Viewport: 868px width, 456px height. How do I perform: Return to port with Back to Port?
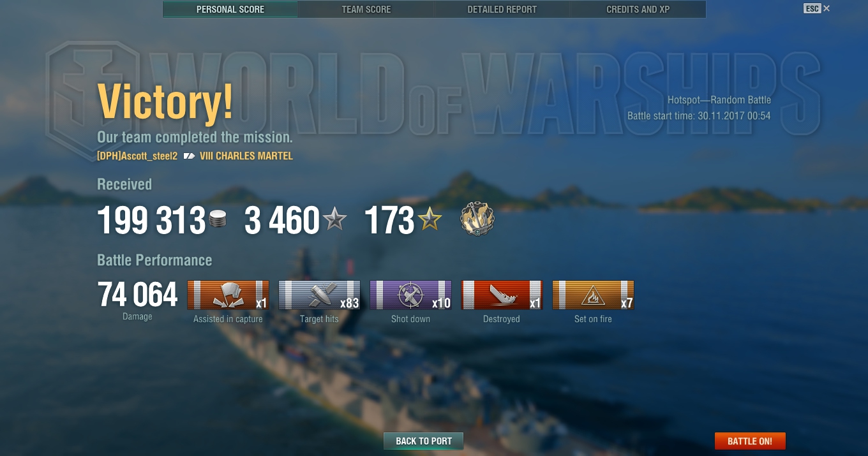point(424,441)
